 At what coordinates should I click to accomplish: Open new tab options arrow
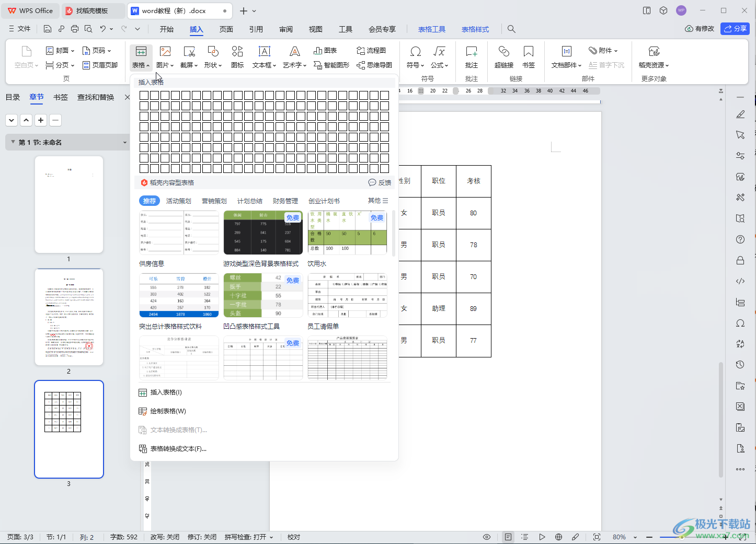[254, 10]
